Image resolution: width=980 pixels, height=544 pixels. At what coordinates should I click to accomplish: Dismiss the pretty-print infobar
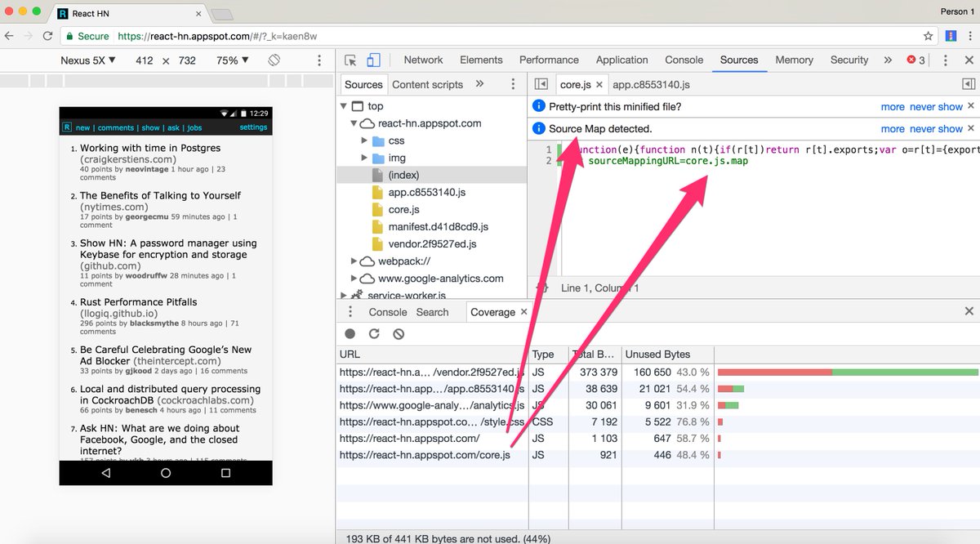click(971, 106)
